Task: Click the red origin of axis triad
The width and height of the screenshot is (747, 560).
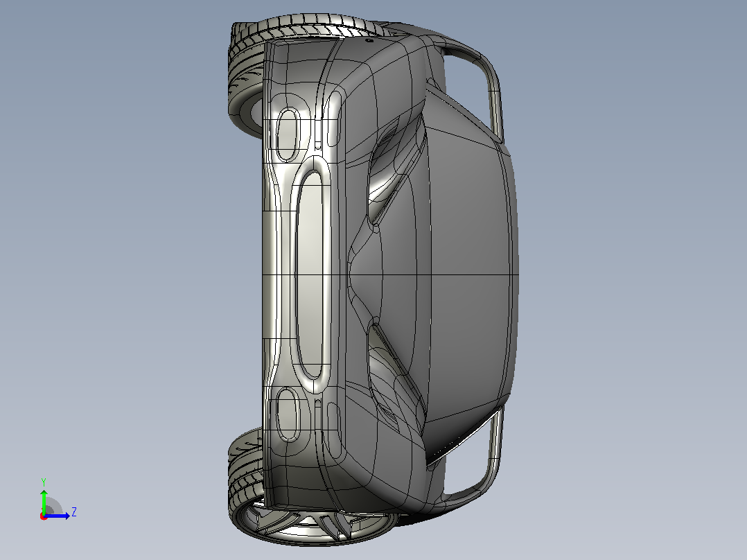Action: (44, 516)
